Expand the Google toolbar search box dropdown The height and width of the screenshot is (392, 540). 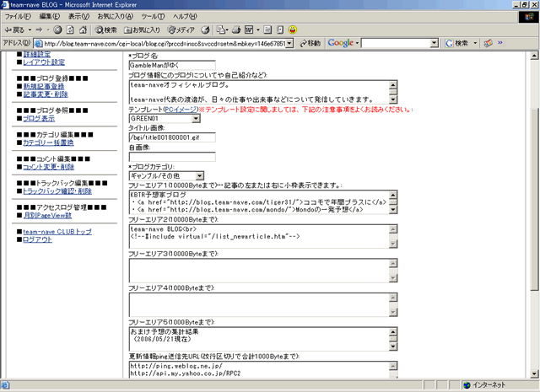[434, 43]
